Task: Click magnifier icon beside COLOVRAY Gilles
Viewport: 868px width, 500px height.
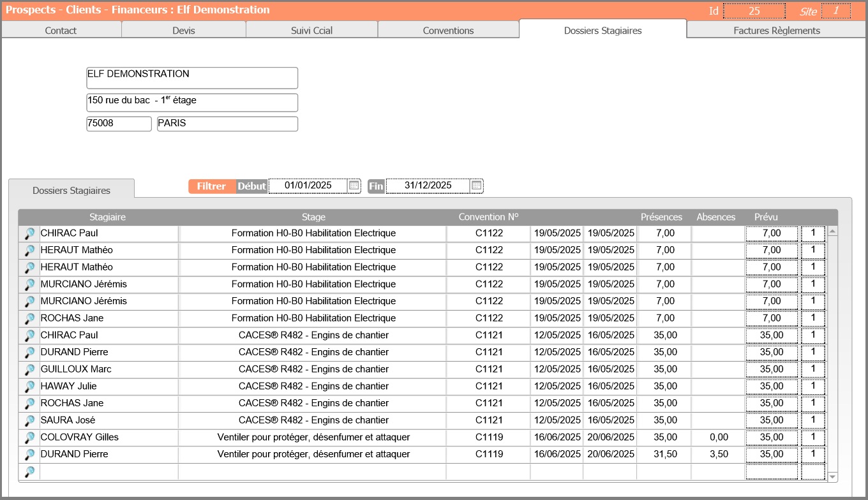Action: [x=29, y=437]
